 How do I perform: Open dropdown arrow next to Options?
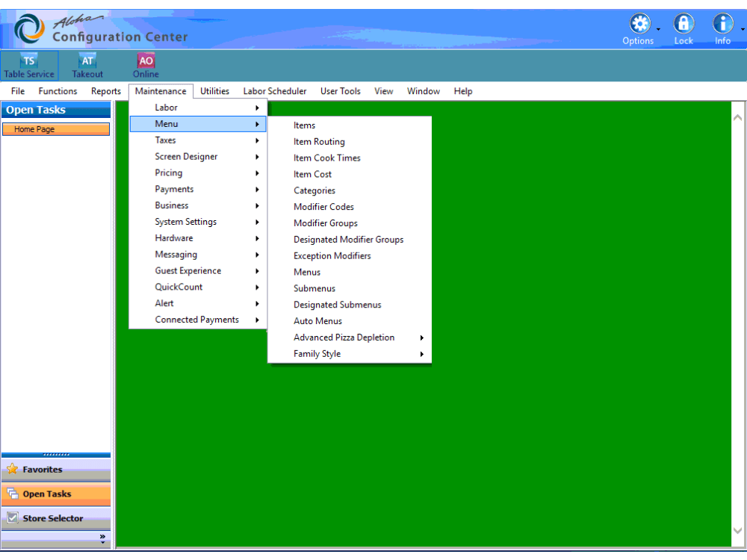tap(658, 30)
